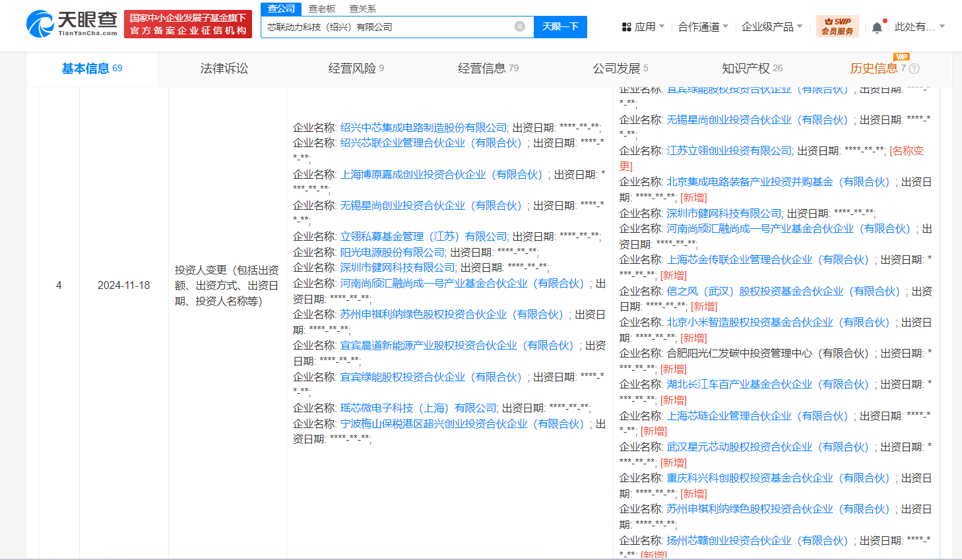Open the red 官方备案企业征信机构 banner
The width and height of the screenshot is (962, 560).
point(188,24)
